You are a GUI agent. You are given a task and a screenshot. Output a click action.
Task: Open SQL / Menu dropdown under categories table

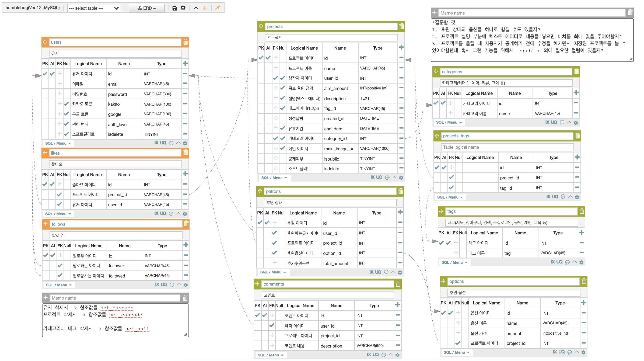(x=449, y=122)
